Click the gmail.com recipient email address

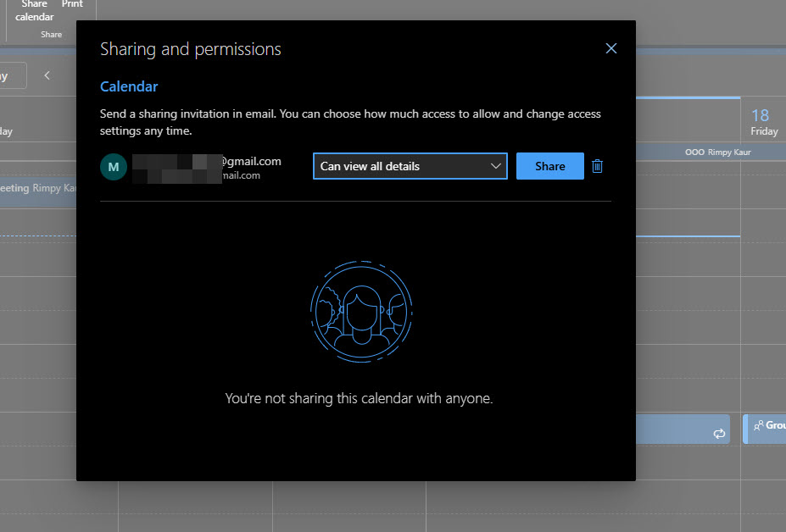tap(207, 161)
